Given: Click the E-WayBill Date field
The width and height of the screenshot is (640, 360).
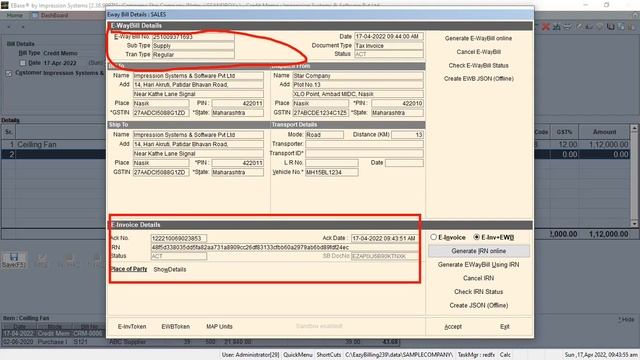Looking at the screenshot, I should coord(389,37).
